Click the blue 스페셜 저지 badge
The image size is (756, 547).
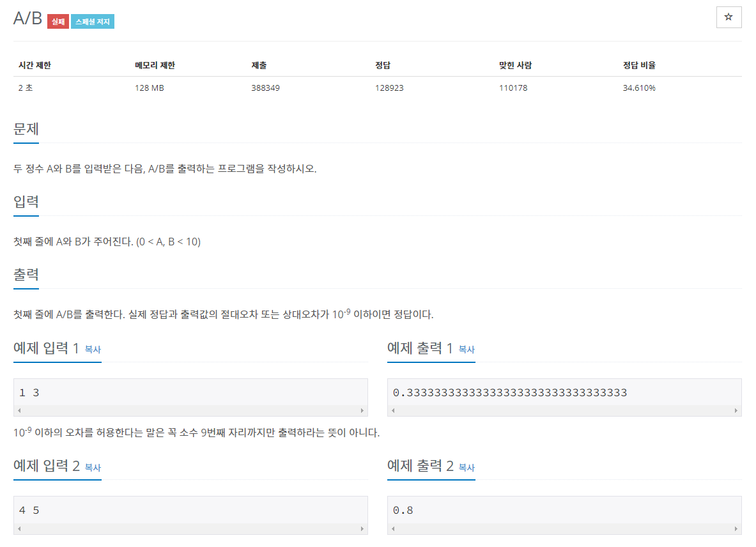(93, 22)
